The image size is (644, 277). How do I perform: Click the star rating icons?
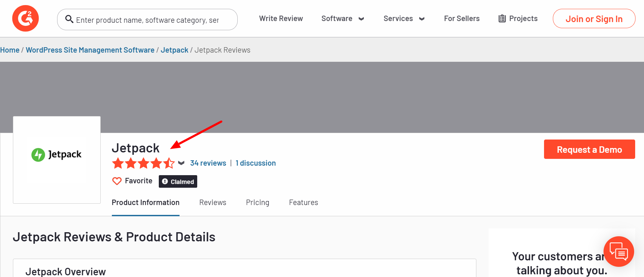point(143,163)
